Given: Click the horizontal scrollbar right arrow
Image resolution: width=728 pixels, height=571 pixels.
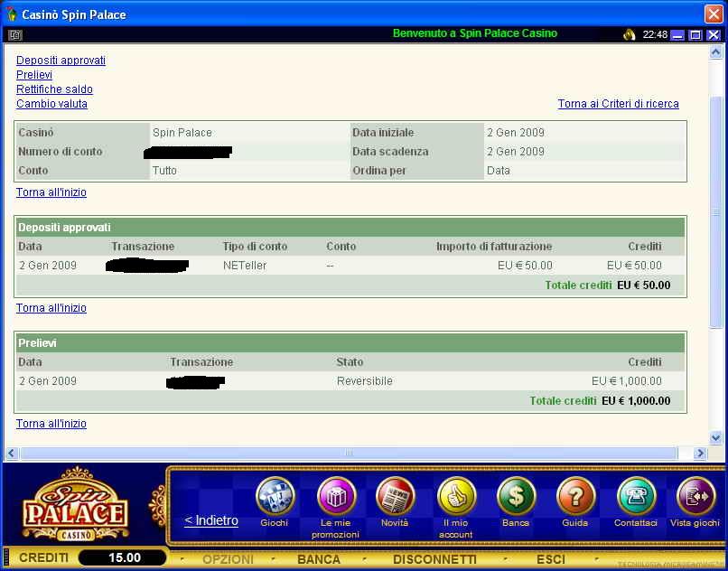Looking at the screenshot, I should point(700,453).
